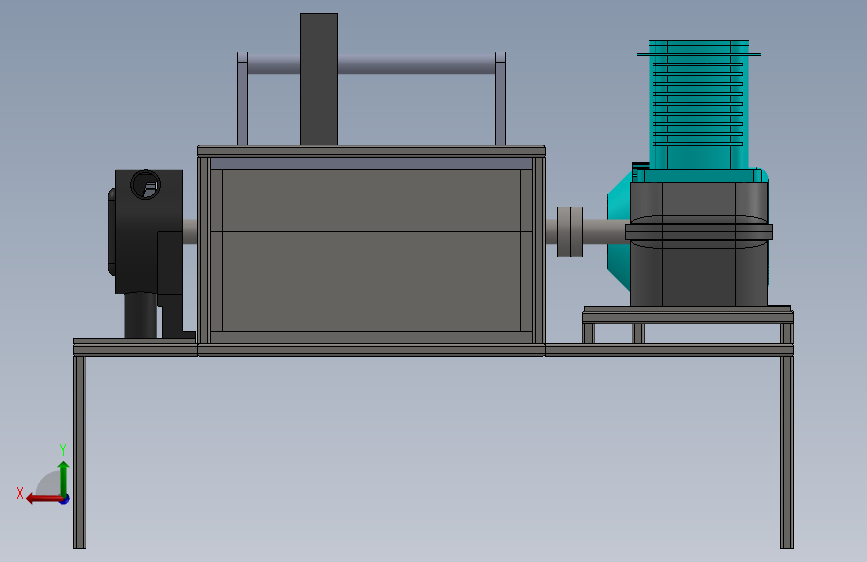The image size is (867, 562).
Task: Select the teal finned motor body
Action: (x=699, y=105)
